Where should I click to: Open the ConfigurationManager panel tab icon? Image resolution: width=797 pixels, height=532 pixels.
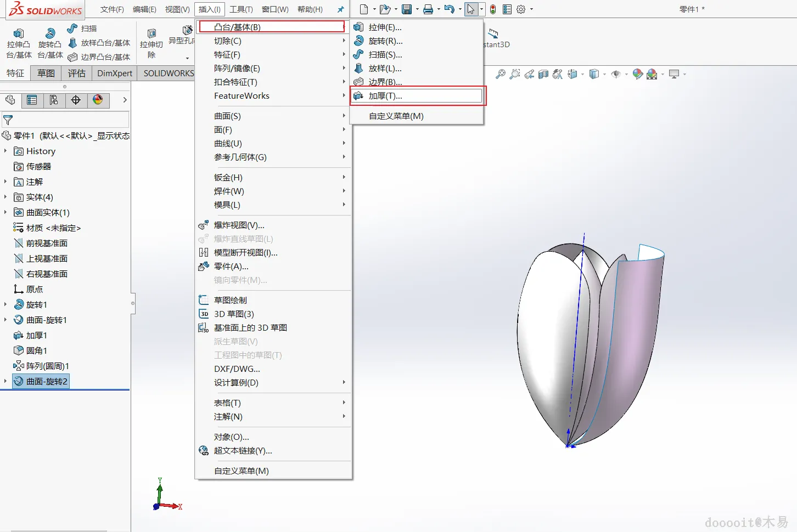tap(54, 100)
